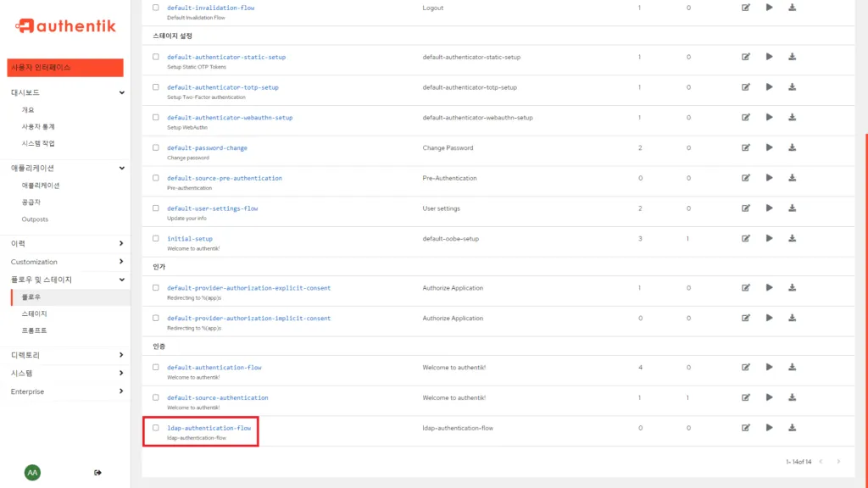Viewport: 868px width, 488px height.
Task: Execute the default-authentication-flow using its play icon
Action: click(x=769, y=367)
